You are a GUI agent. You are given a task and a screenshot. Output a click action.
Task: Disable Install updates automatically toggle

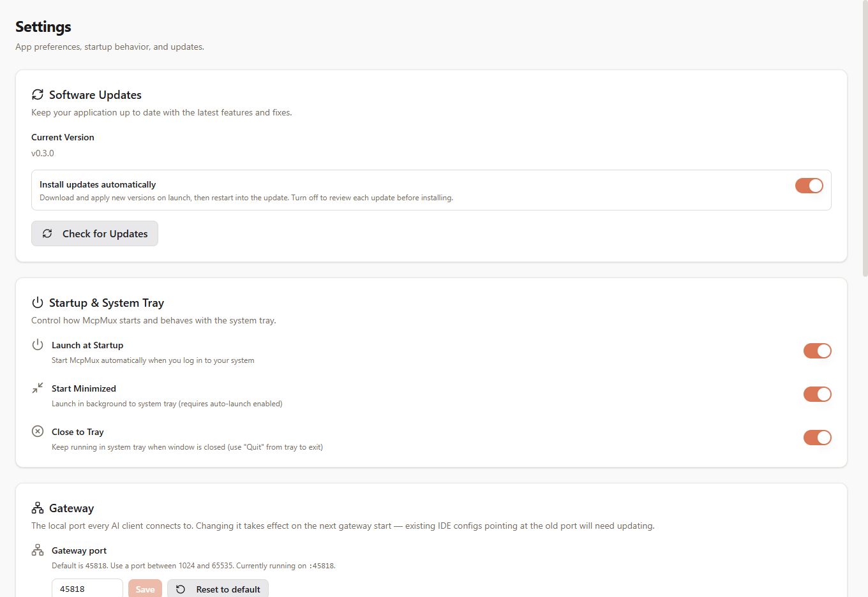click(x=809, y=186)
